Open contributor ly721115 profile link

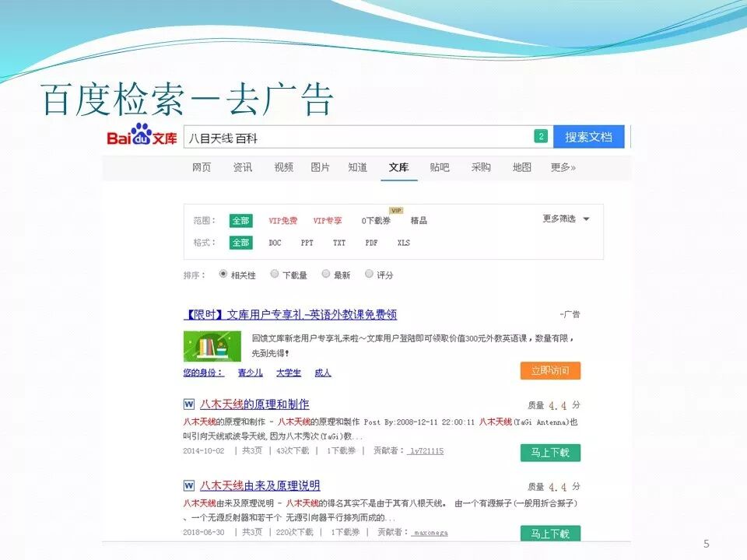426,451
